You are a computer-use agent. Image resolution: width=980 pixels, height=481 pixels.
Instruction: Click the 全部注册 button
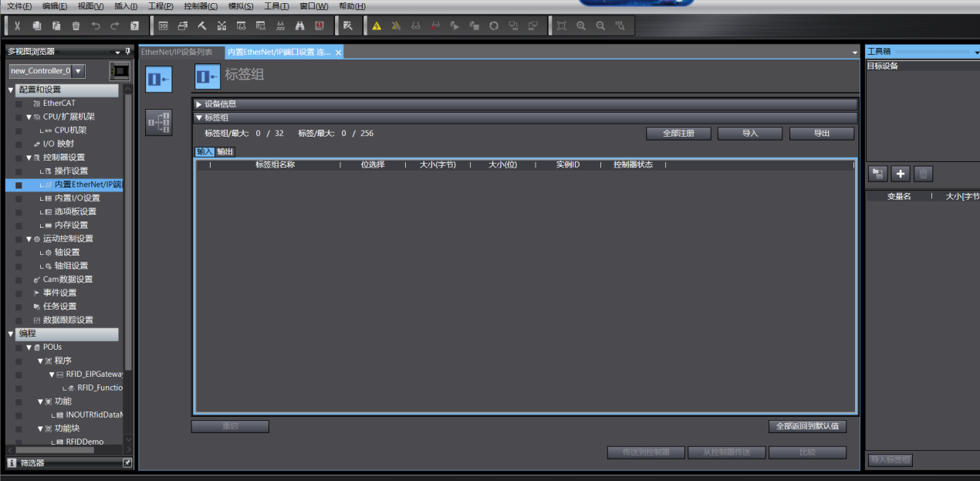[x=678, y=134]
